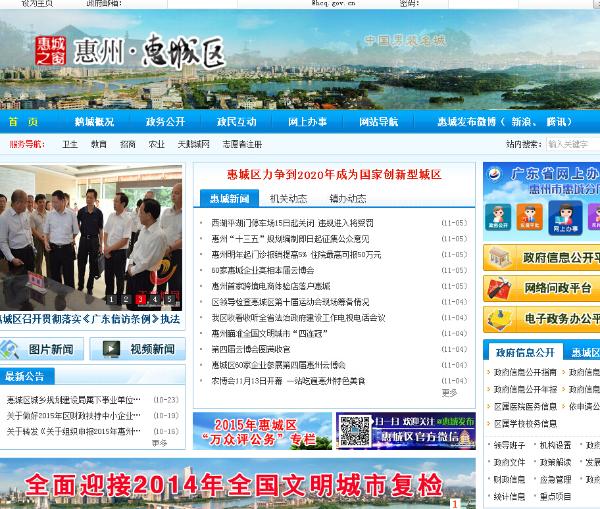Open 网上办事 in the main navigation
Image resolution: width=600 pixels, height=509 pixels.
tap(307, 122)
